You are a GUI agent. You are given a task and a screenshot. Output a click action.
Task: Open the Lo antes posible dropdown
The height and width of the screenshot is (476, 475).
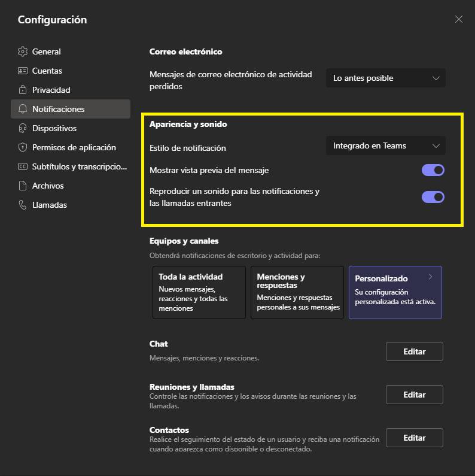point(386,78)
